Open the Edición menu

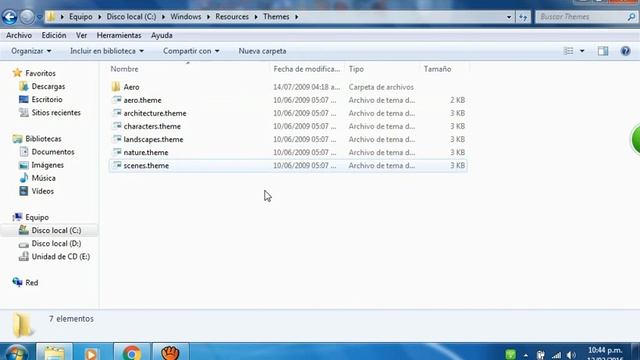(54, 36)
